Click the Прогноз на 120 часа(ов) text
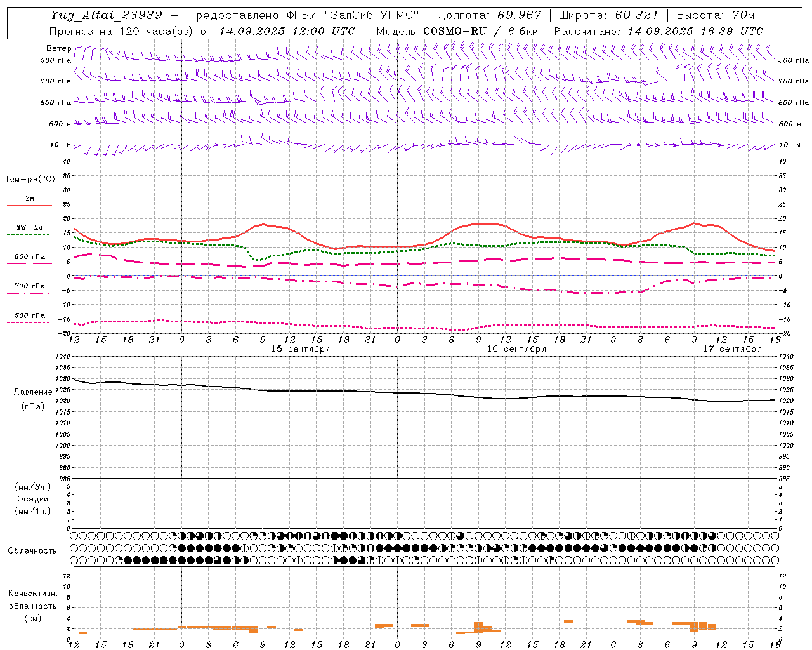Image resolution: width=812 pixels, height=650 pixels. point(122,31)
